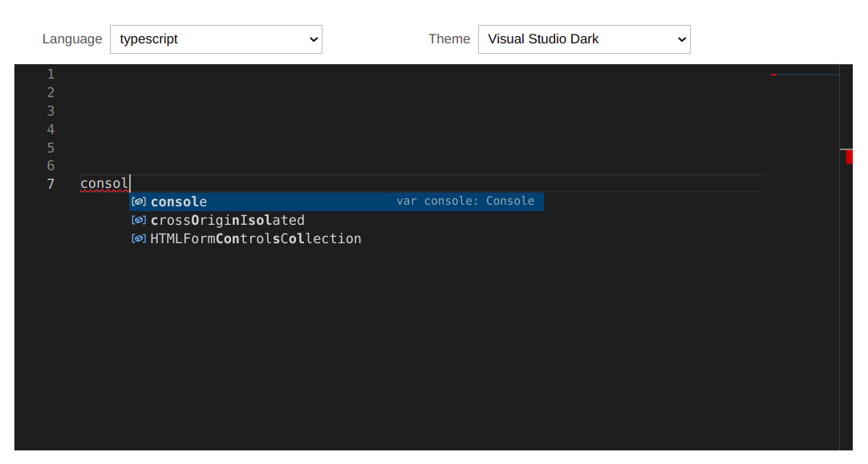Click the red squiggle under "consol" on line 7

click(x=104, y=189)
